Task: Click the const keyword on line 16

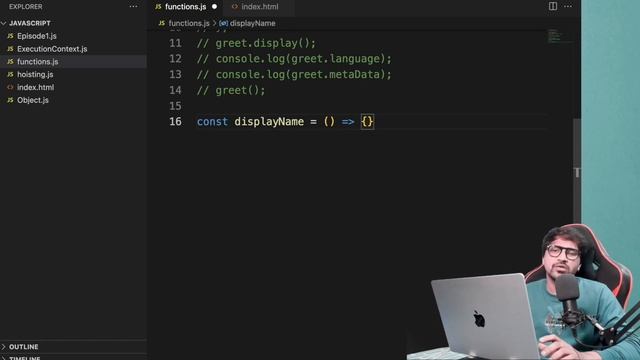Action: (212, 122)
